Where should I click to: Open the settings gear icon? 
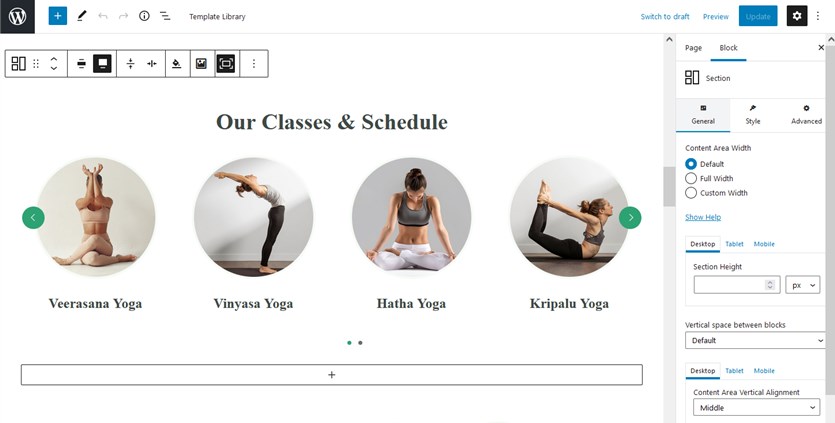(x=797, y=16)
